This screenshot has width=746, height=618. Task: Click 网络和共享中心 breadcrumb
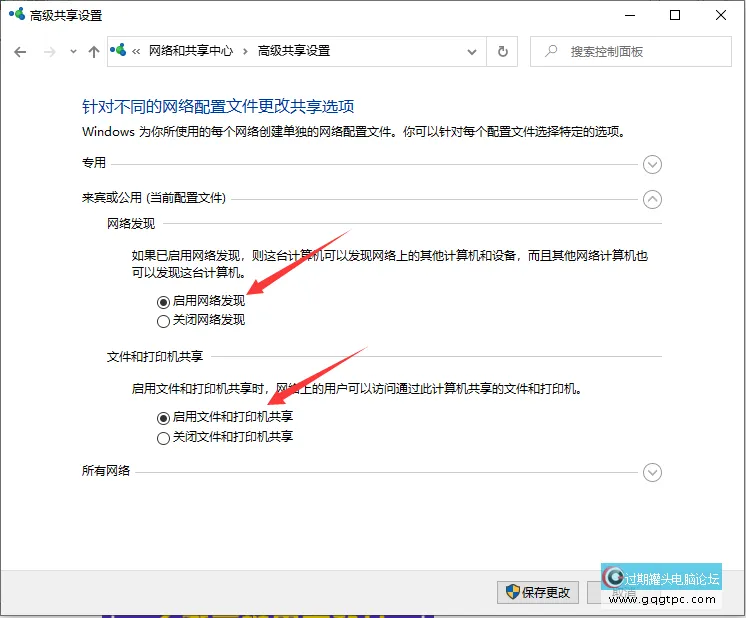[191, 51]
